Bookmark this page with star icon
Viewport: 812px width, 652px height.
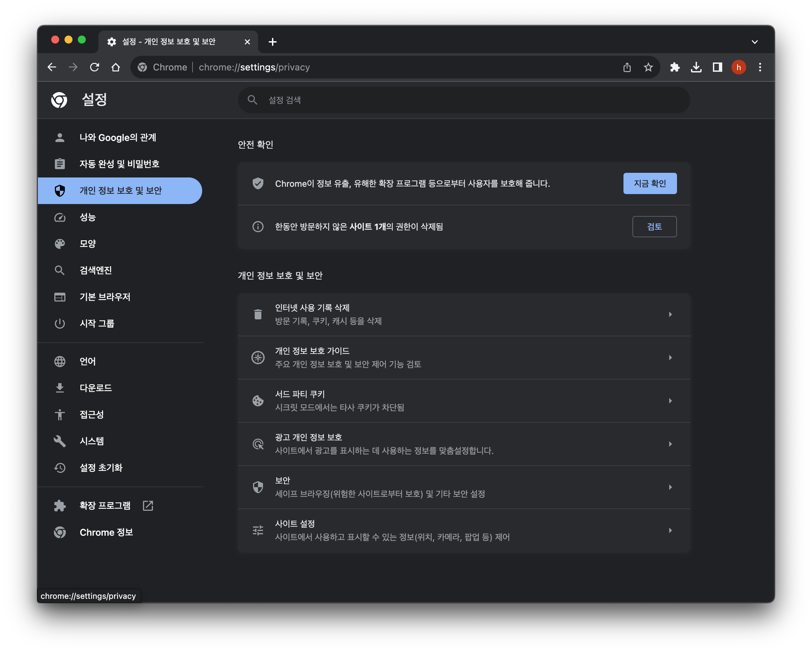coord(648,67)
